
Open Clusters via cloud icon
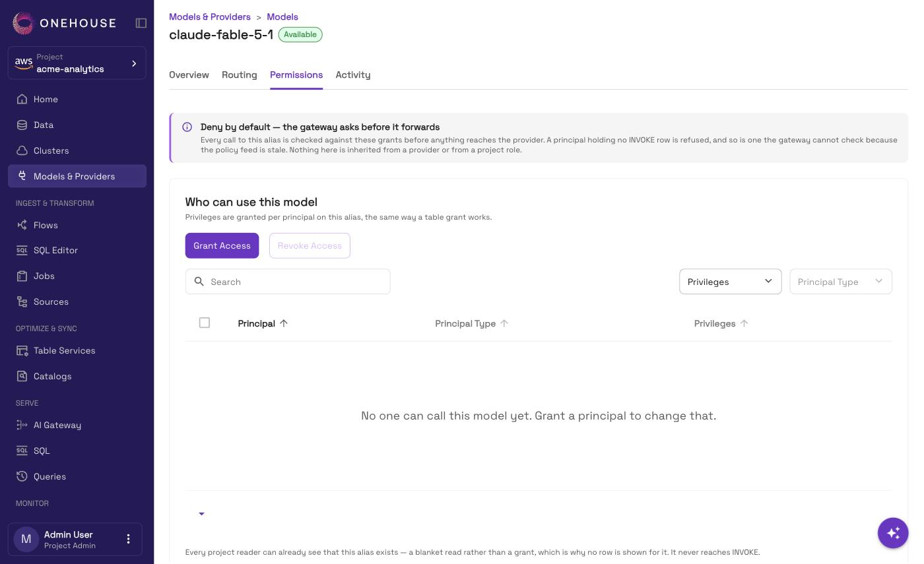pyautogui.click(x=22, y=150)
